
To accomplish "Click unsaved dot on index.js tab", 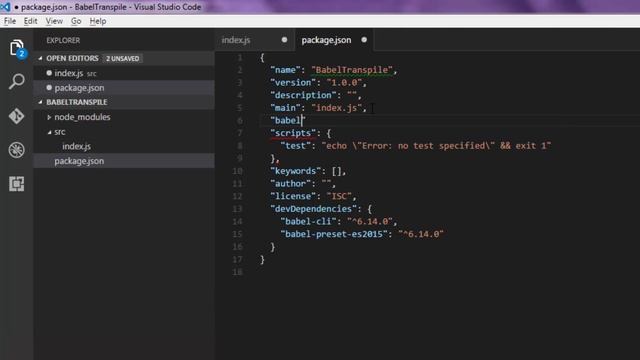I will pos(284,40).
